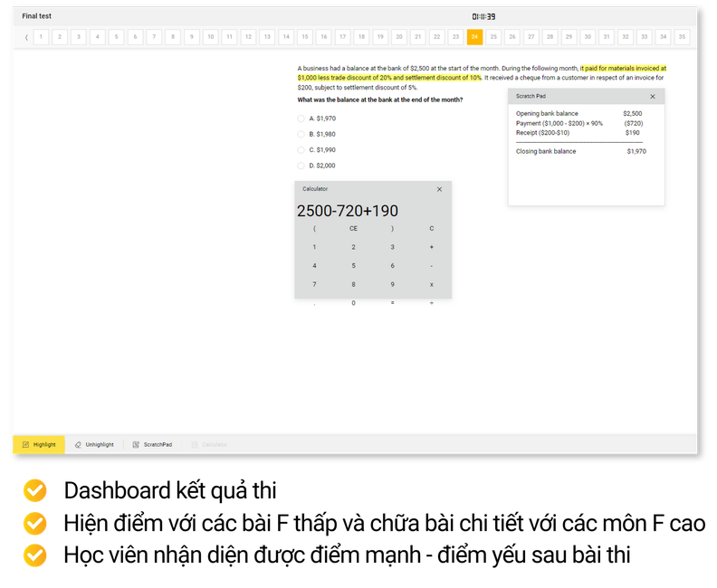Close the Scratch Pad panel

[x=653, y=97]
